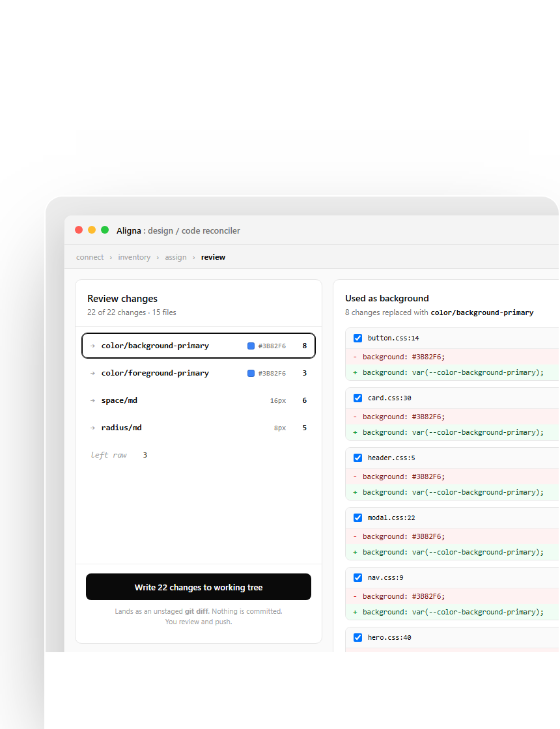
Task: Open the radius/md token row
Action: pos(199,428)
